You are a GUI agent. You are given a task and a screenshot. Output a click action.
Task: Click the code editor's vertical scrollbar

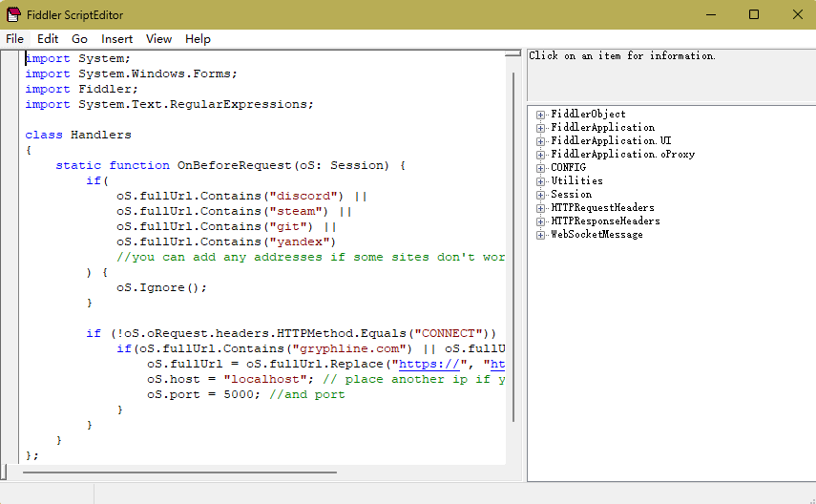[514, 239]
